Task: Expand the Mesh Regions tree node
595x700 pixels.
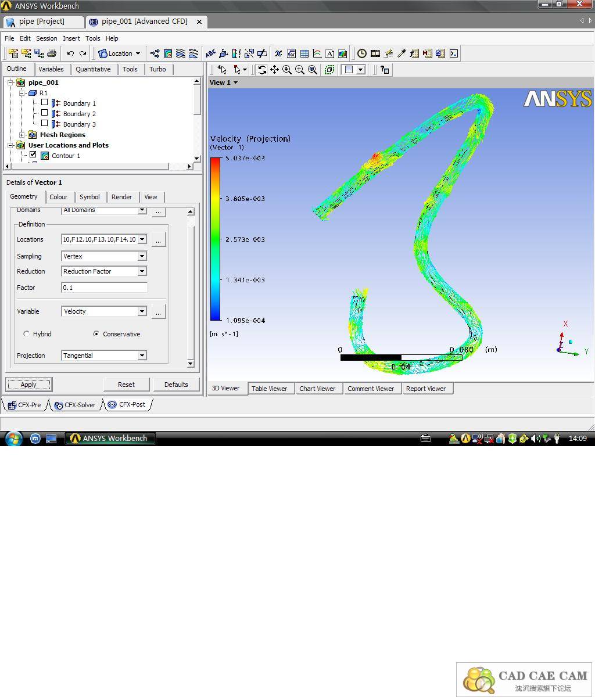Action: click(x=22, y=135)
